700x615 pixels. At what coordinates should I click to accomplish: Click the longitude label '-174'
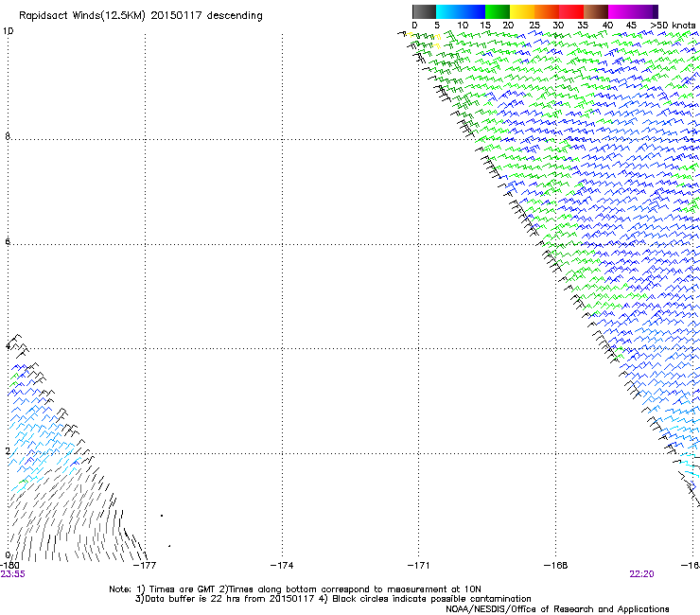click(x=282, y=565)
